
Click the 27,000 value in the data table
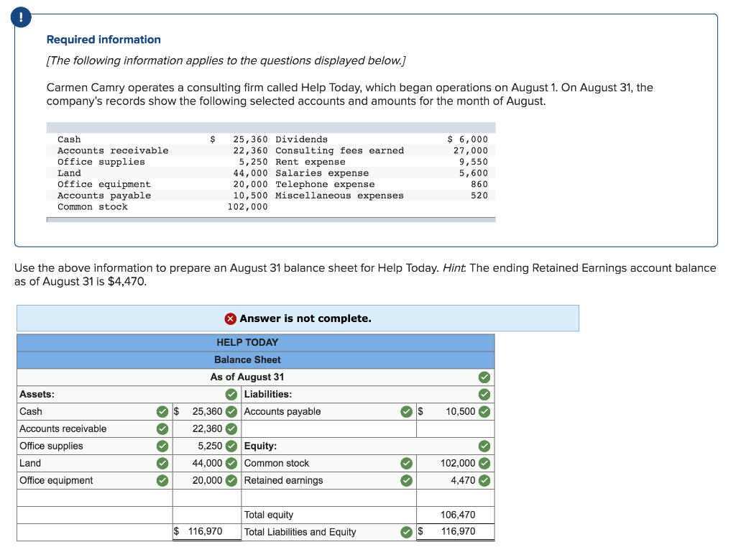click(470, 151)
